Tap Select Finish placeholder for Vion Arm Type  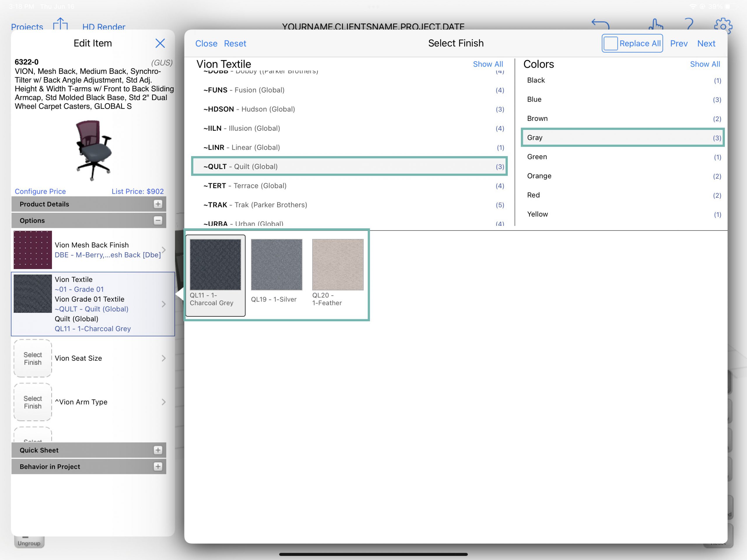(x=33, y=402)
